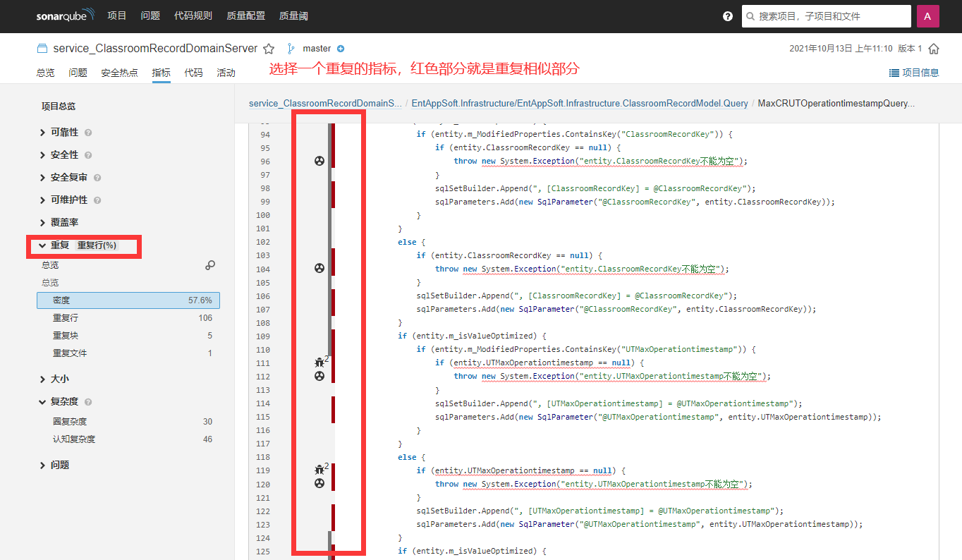Click code smell icon on line 104
Screen dimensions: 962x560
319,268
